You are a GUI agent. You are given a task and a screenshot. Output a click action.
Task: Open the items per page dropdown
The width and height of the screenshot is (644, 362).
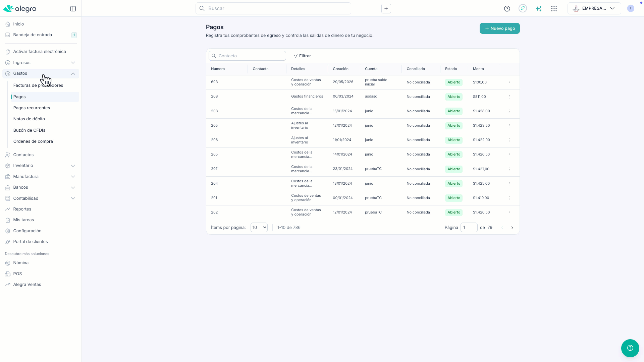(x=259, y=228)
